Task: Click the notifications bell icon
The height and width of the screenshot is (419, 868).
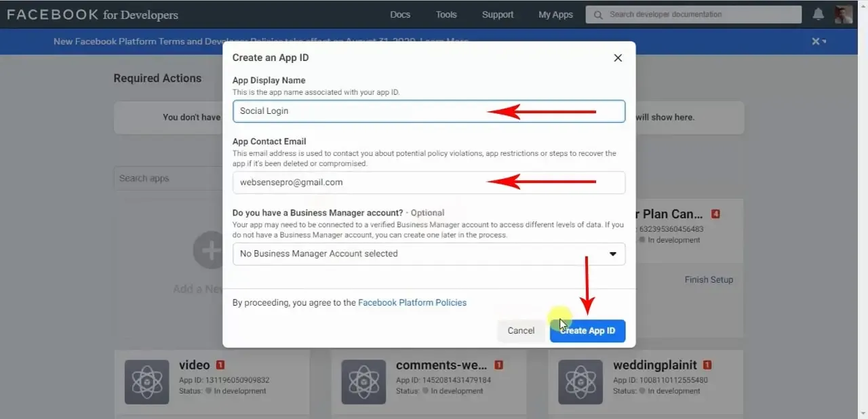Action: click(818, 14)
